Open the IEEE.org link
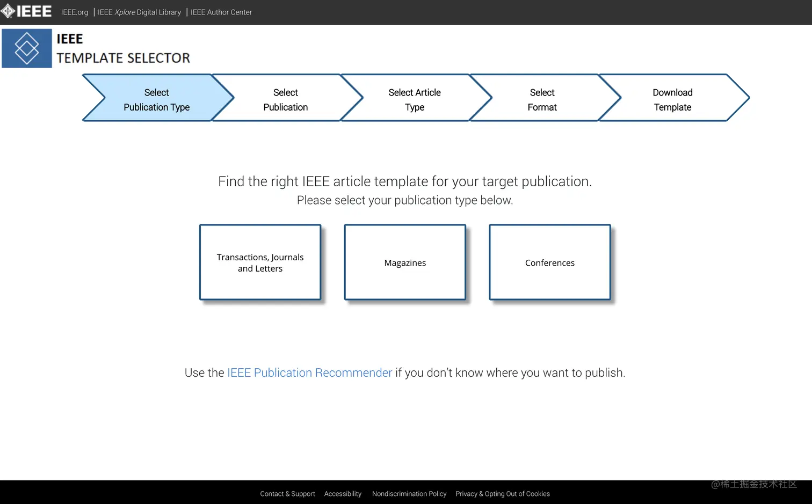This screenshot has height=504, width=812. [x=75, y=12]
